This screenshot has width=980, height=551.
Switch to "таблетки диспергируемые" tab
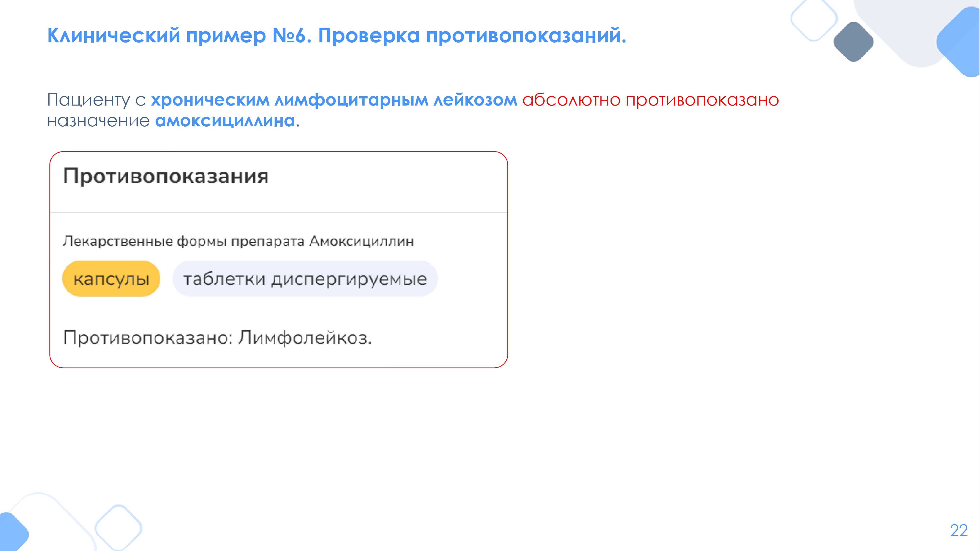coord(305,279)
